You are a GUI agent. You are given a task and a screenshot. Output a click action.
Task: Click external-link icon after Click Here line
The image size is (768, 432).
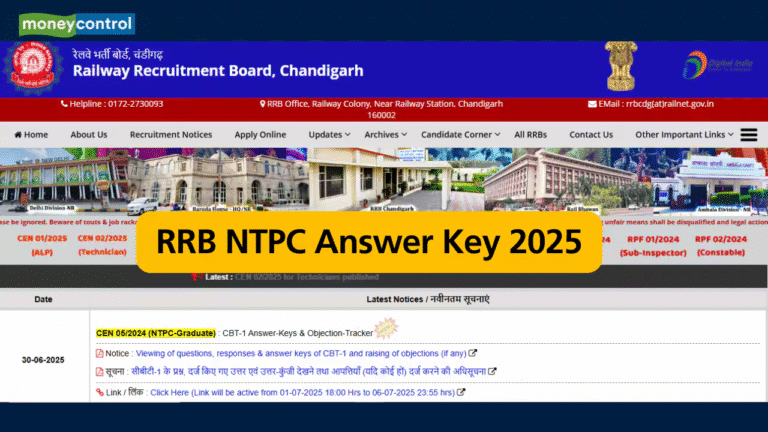tap(461, 392)
